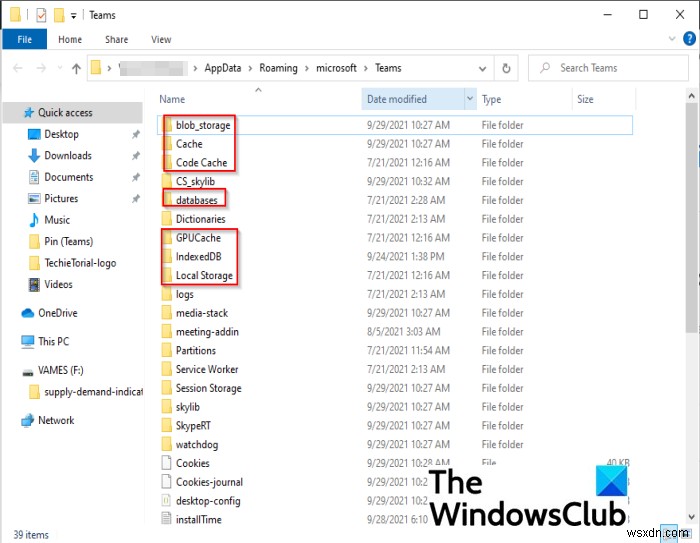This screenshot has width=700, height=543.
Task: Click the Dictionaries folder icon
Action: click(167, 218)
